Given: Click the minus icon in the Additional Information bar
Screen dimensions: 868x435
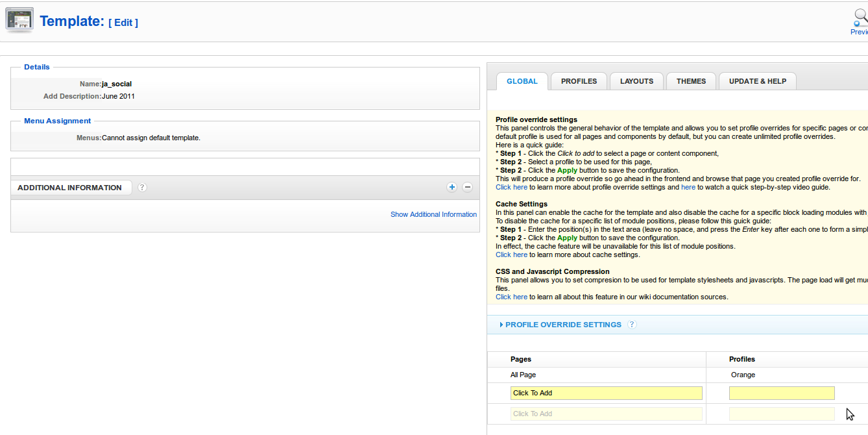Looking at the screenshot, I should pyautogui.click(x=467, y=188).
